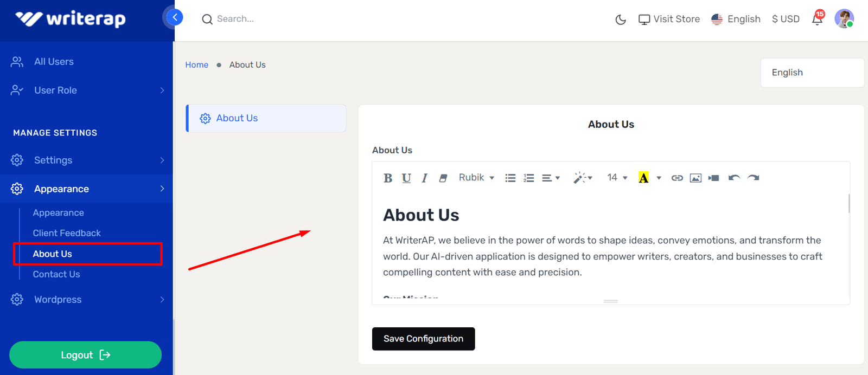The width and height of the screenshot is (868, 375).
Task: Follow the Home breadcrumb link
Action: (x=197, y=64)
